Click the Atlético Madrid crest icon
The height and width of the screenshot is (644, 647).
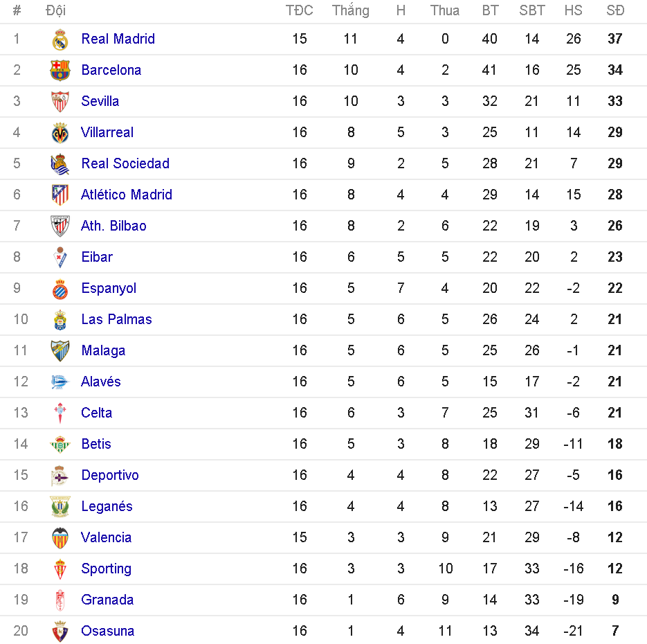[x=60, y=195]
